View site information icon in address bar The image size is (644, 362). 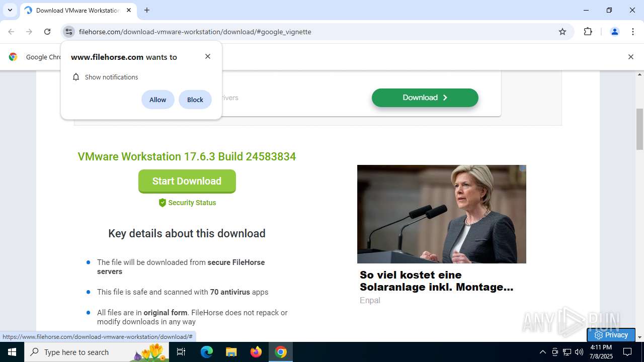point(69,32)
